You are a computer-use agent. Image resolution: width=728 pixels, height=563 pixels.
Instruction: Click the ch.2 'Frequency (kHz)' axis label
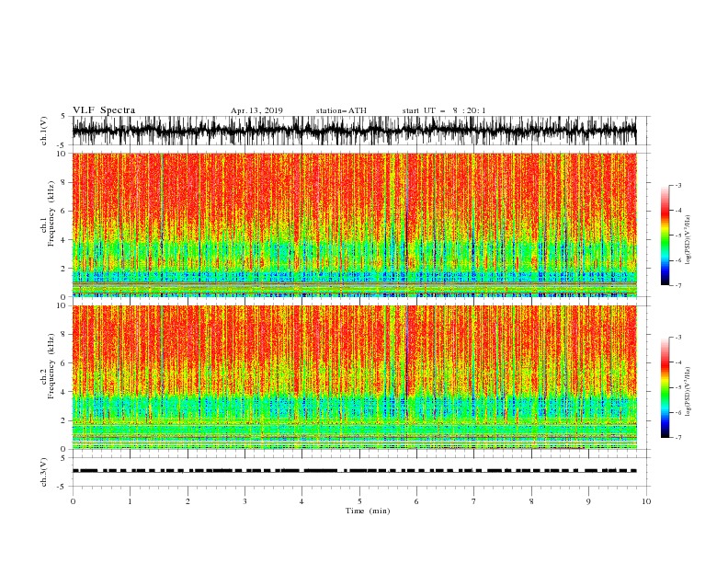tap(51, 365)
